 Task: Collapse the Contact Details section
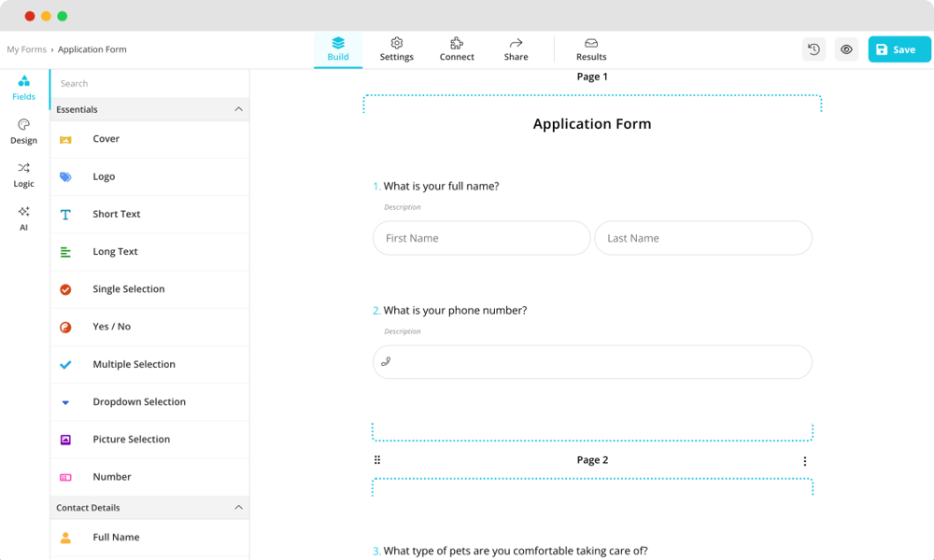pos(238,508)
